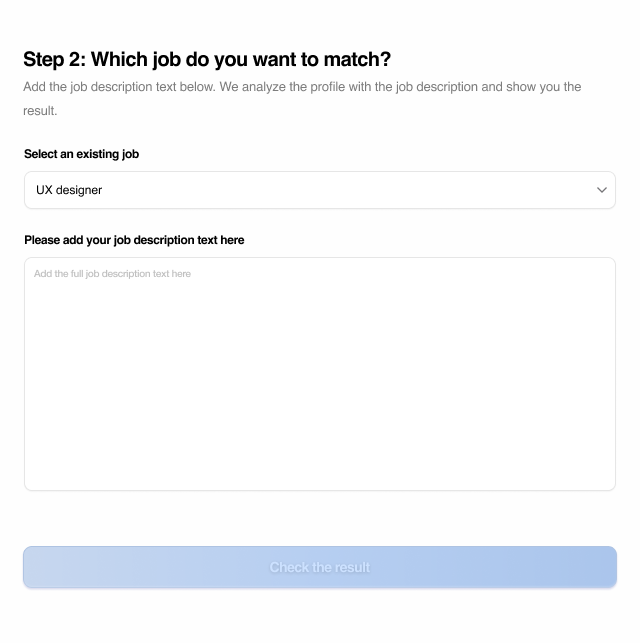Click the dropdown chevron arrow icon
Viewport: 640px width, 643px height.
pos(602,190)
